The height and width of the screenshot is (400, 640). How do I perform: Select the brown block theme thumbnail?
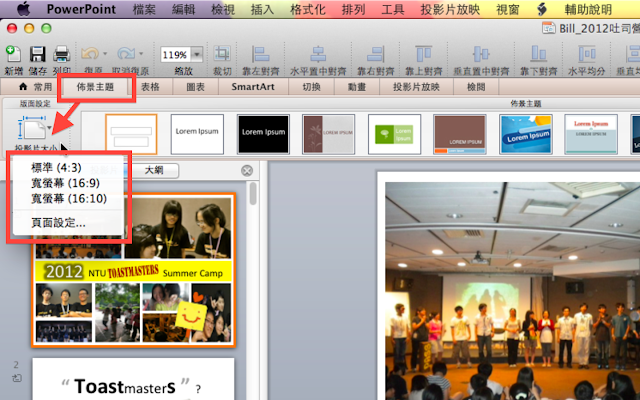coord(460,134)
